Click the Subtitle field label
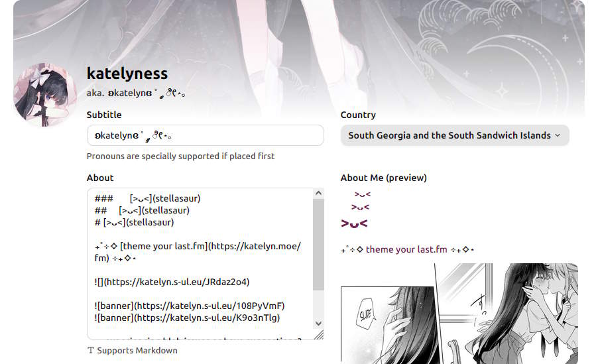 pos(104,115)
